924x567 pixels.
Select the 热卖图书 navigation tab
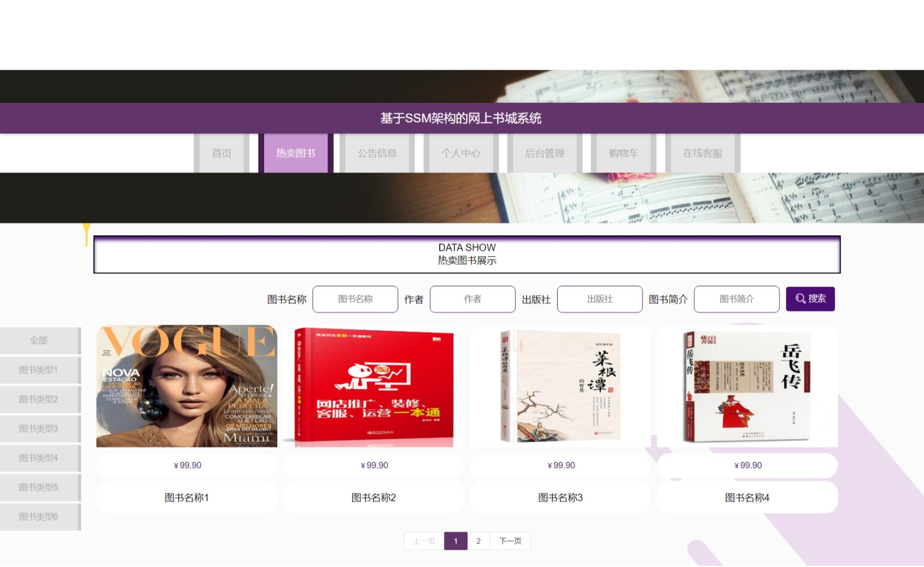296,153
